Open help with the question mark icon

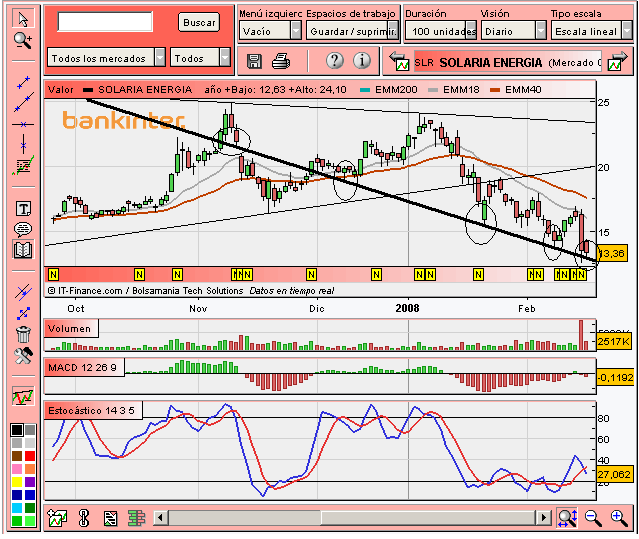pyautogui.click(x=335, y=61)
